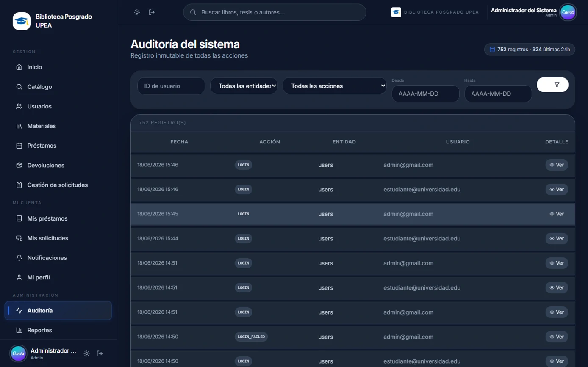
Task: Toggle theme with top bar sun icon
Action: (137, 12)
